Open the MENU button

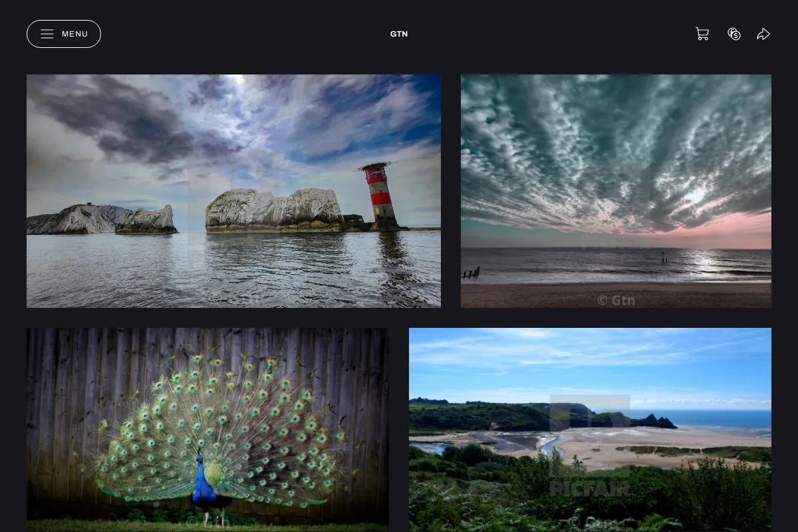pyautogui.click(x=64, y=34)
